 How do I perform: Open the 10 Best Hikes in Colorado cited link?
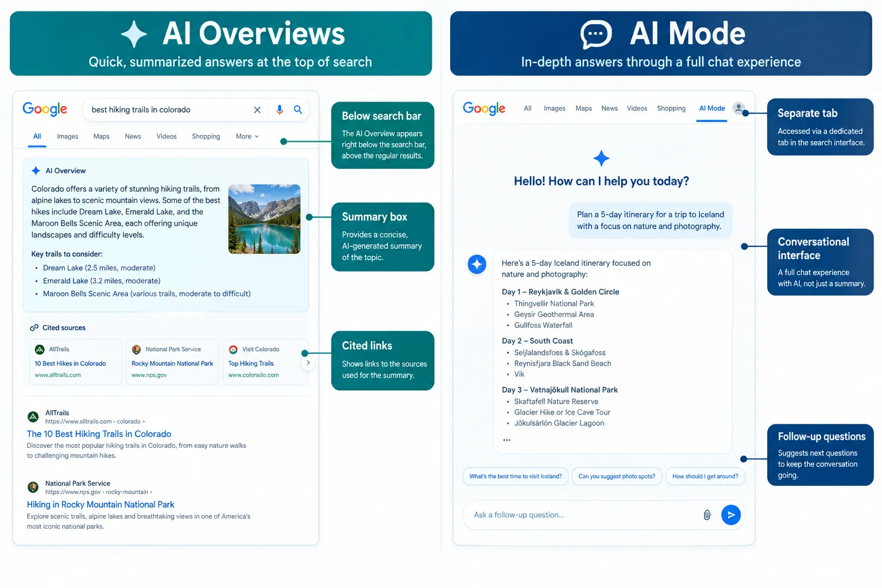click(70, 363)
